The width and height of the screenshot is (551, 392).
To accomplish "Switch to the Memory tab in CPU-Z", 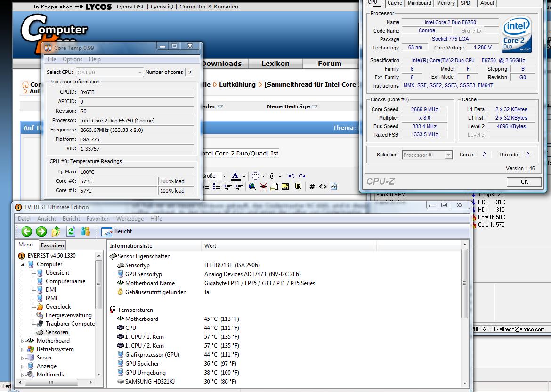I will [x=446, y=3].
